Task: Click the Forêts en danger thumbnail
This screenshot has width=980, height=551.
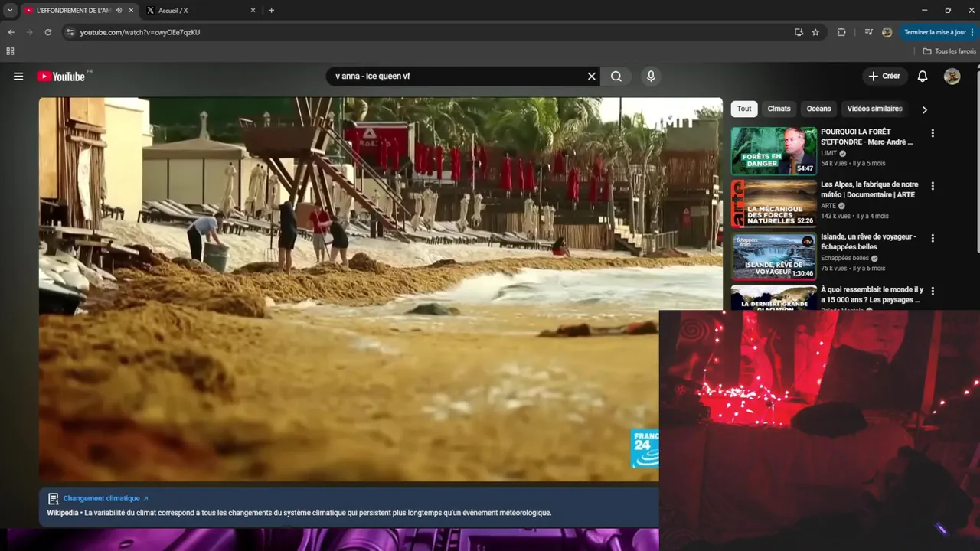Action: [x=773, y=151]
